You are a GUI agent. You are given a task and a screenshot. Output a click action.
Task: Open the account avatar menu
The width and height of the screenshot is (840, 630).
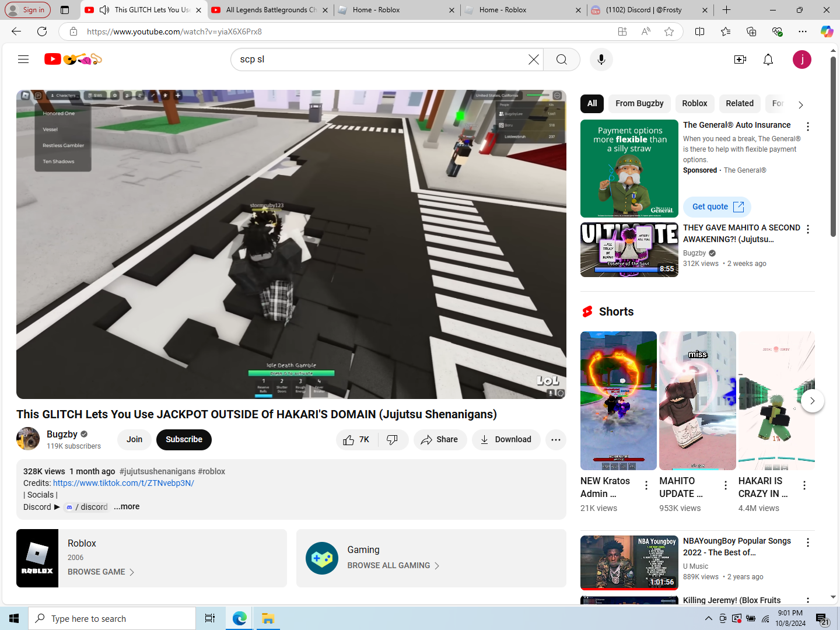(802, 60)
